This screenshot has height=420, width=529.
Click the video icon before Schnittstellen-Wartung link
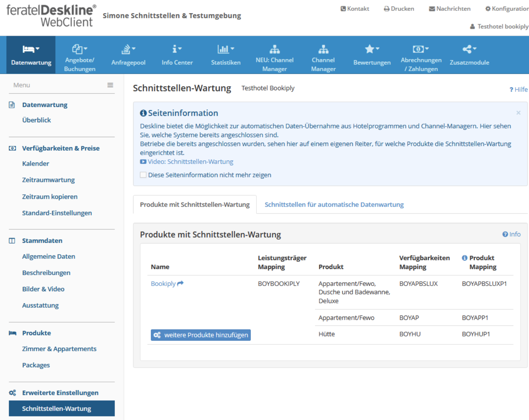[x=143, y=162]
